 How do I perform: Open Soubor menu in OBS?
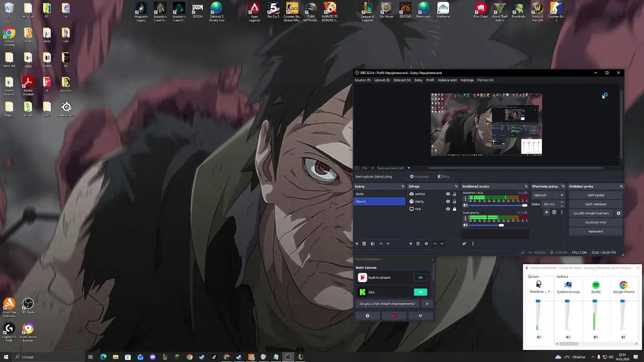click(x=363, y=80)
